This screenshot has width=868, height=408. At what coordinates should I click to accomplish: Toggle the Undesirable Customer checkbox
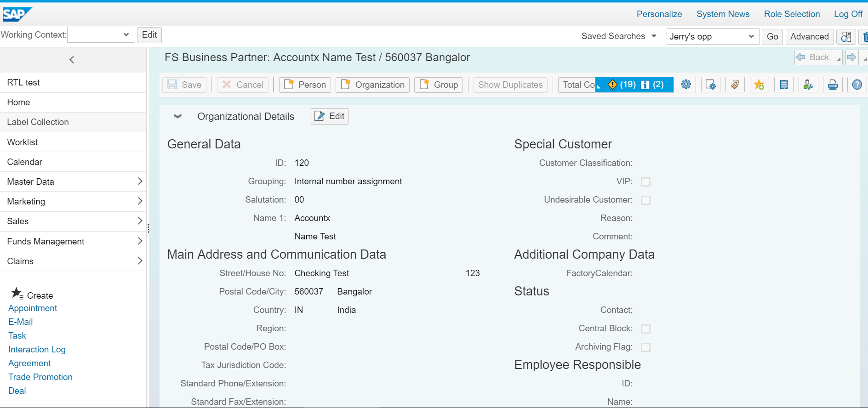click(645, 200)
